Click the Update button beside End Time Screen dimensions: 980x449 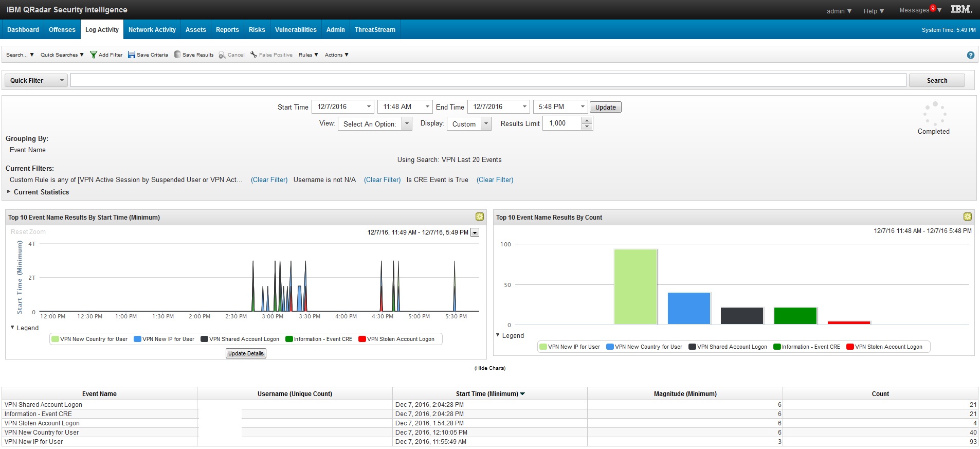605,107
